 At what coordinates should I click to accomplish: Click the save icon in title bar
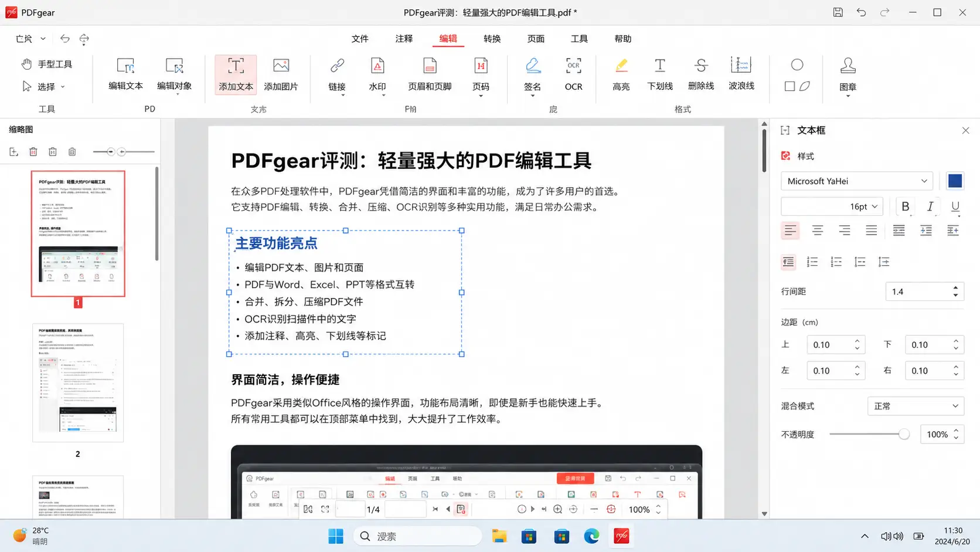pos(838,12)
